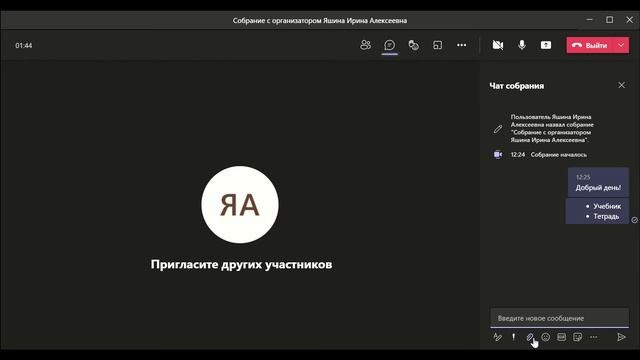Open the emoji picker
640x360 pixels.
[546, 337]
